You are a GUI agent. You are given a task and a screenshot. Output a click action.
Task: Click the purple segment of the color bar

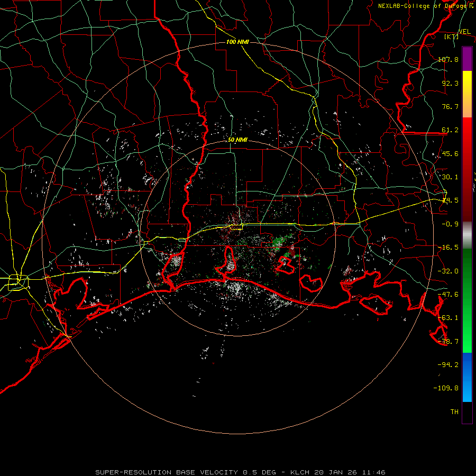[x=467, y=59]
